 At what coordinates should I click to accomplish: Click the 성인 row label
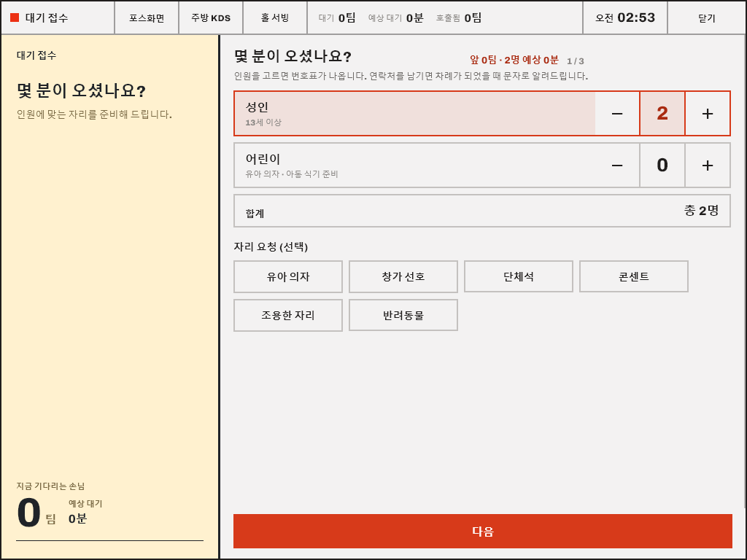[x=258, y=107]
